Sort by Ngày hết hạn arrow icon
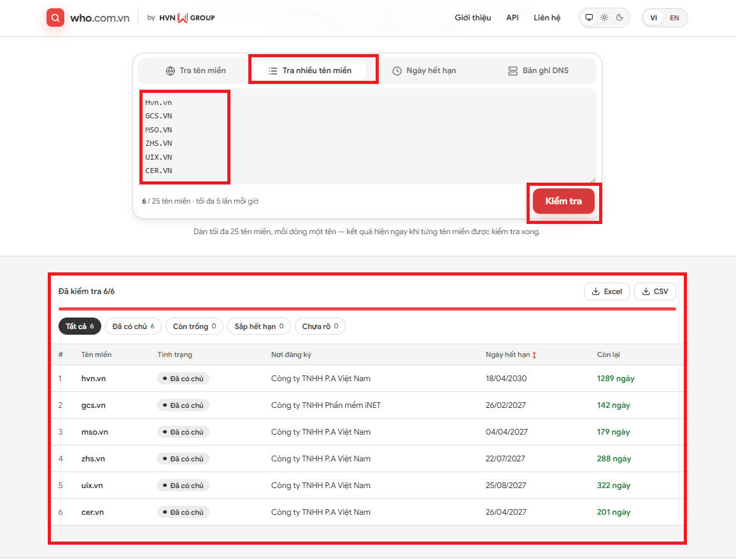The image size is (736, 560). coord(534,355)
